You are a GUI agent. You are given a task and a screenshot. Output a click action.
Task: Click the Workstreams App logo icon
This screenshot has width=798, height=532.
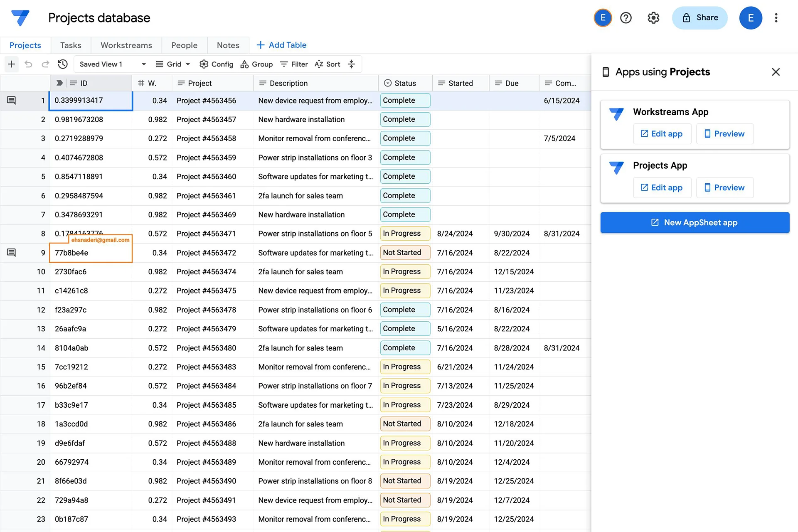click(616, 114)
